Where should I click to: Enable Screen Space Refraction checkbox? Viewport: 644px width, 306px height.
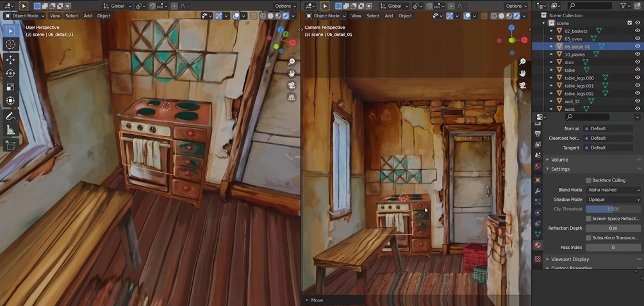coord(588,218)
